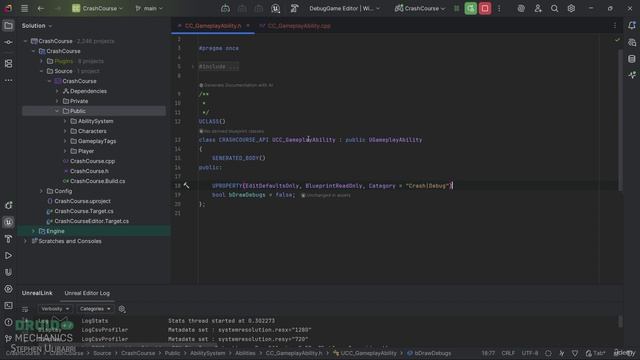This screenshot has height=360, width=640.
Task: Expand the Player folder
Action: click(x=65, y=151)
